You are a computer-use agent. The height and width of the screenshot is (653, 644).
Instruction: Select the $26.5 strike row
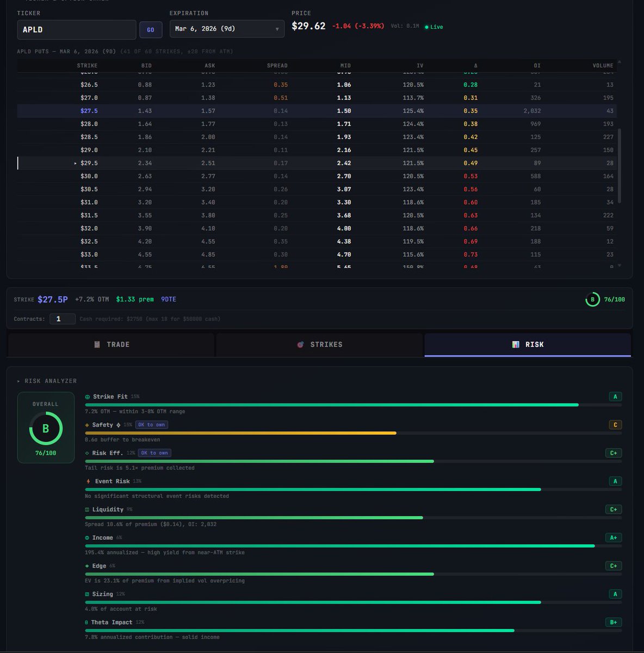click(317, 85)
